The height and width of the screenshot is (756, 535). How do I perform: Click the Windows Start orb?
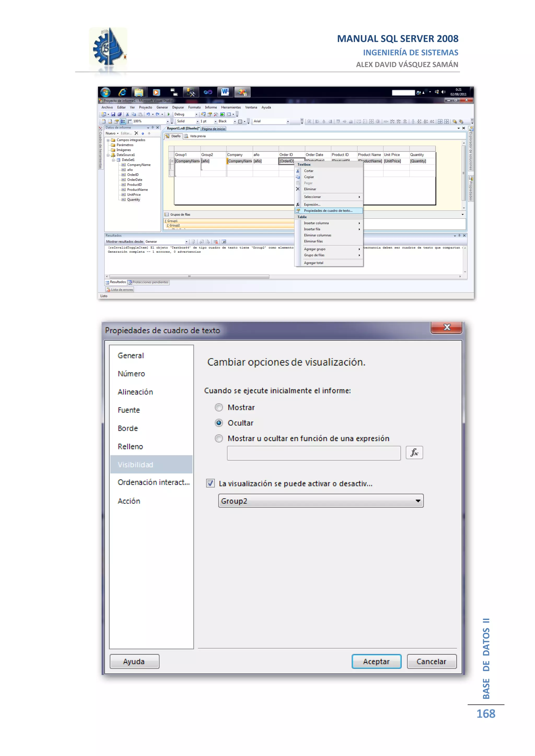106,92
